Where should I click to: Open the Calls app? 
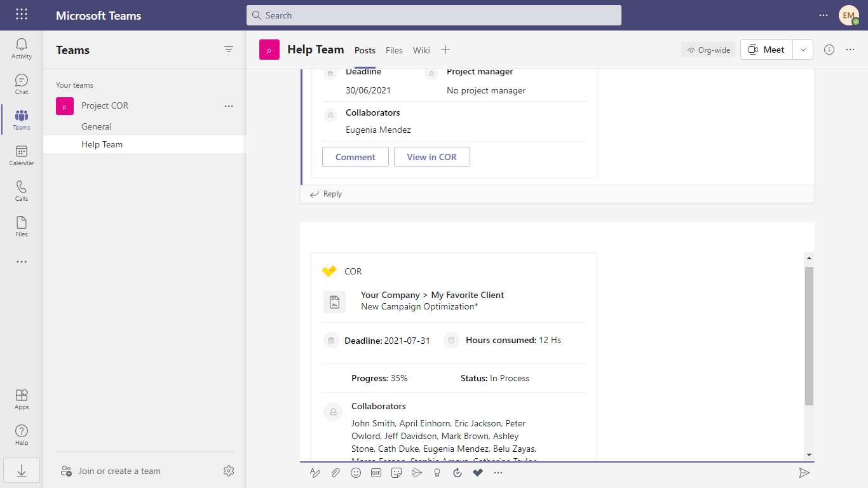click(x=22, y=191)
